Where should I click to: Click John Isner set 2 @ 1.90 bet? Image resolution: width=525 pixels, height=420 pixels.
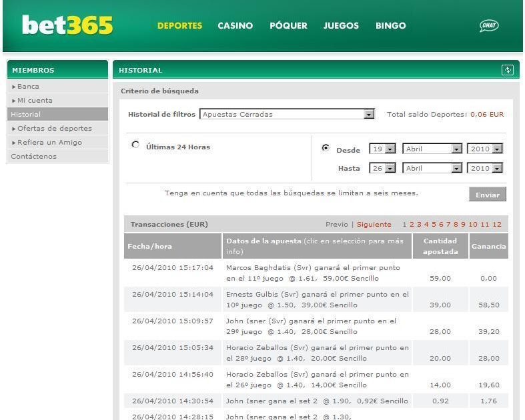coord(317,401)
